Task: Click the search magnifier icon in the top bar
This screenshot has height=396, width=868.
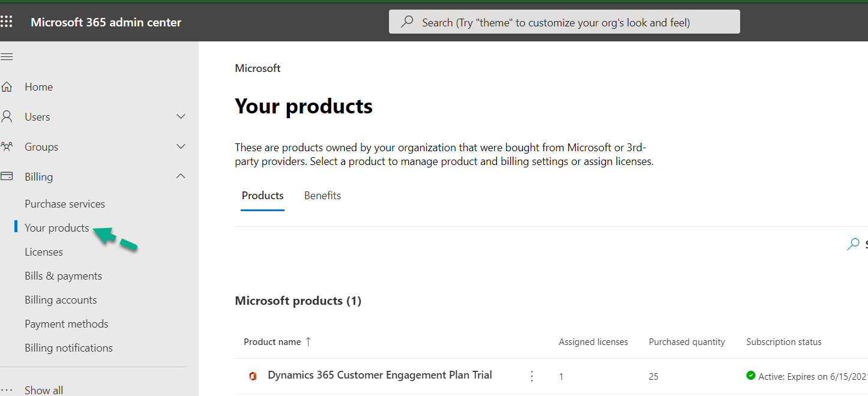Action: point(407,22)
